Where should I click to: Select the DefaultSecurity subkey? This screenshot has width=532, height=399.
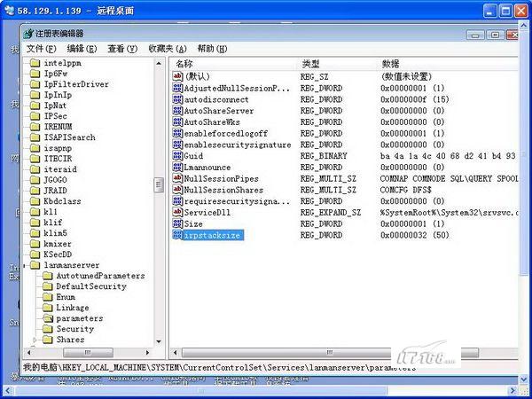pyautogui.click(x=90, y=286)
